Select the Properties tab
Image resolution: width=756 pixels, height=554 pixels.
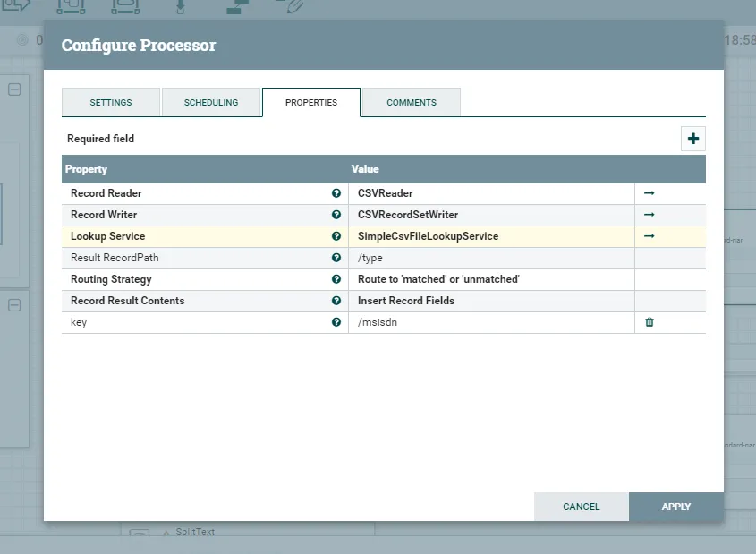click(x=311, y=102)
